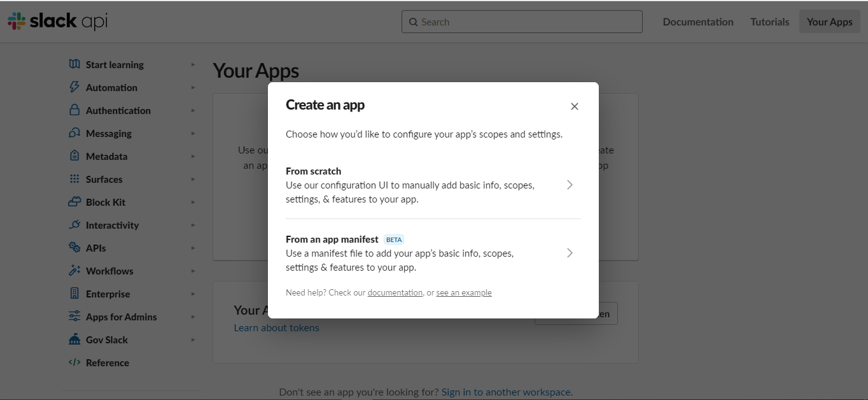Open the Automation sidebar label
The height and width of the screenshot is (400, 868).
[x=111, y=87]
